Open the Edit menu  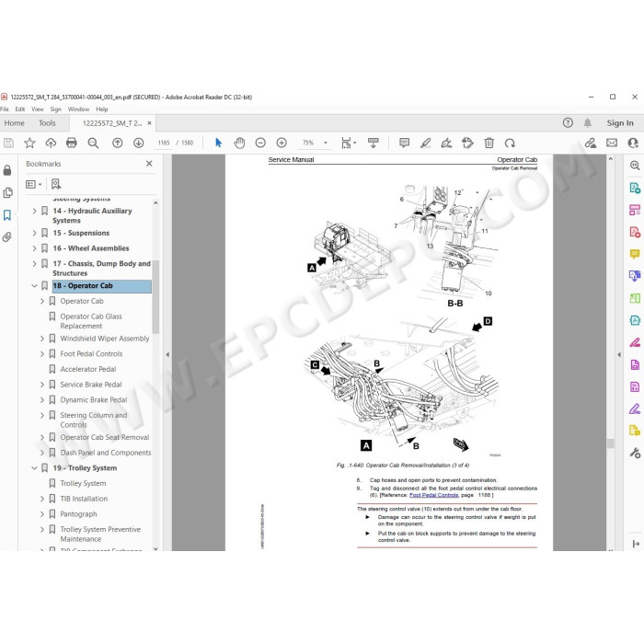19,109
